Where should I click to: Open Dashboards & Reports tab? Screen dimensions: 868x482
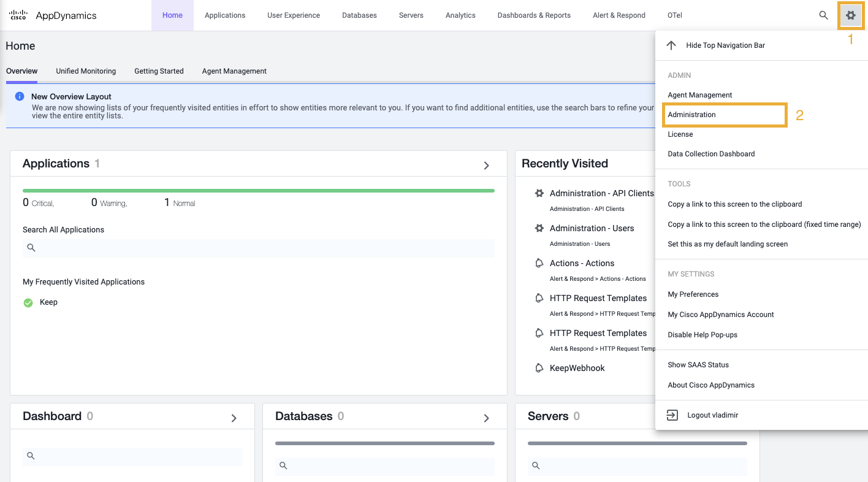[x=534, y=15]
